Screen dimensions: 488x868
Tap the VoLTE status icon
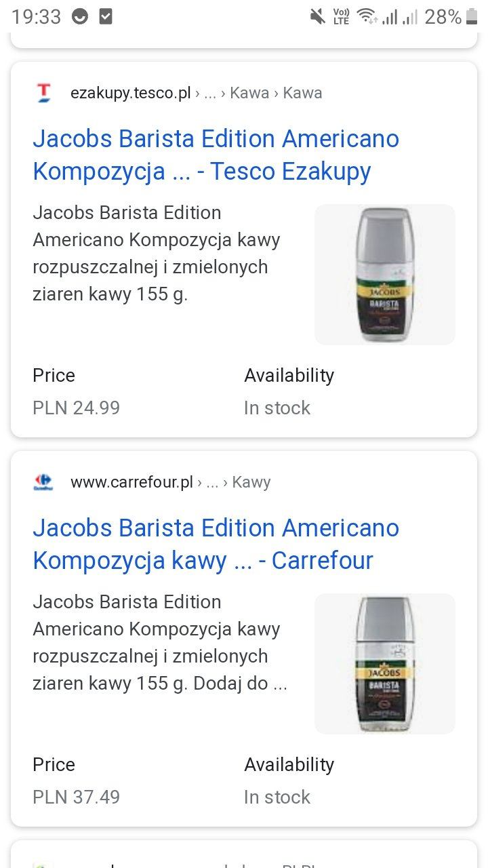pyautogui.click(x=341, y=17)
